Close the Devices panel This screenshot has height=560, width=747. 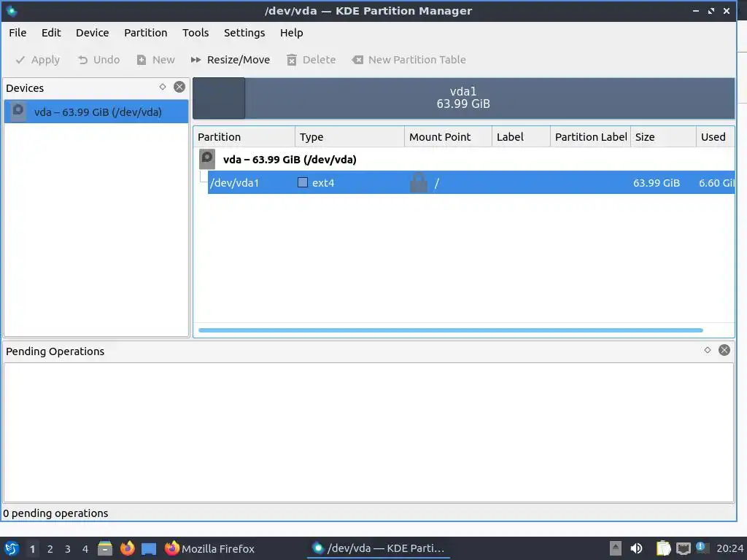click(179, 87)
